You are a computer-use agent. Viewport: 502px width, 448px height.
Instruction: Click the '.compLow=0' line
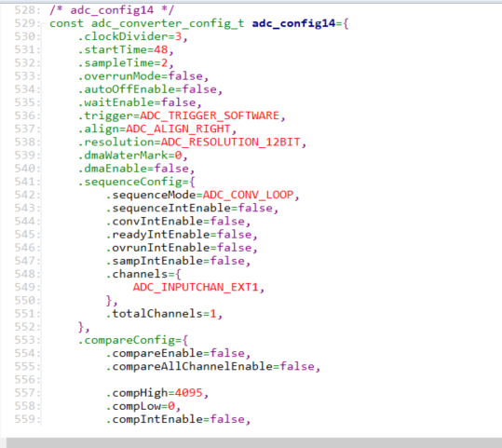pyautogui.click(x=143, y=406)
